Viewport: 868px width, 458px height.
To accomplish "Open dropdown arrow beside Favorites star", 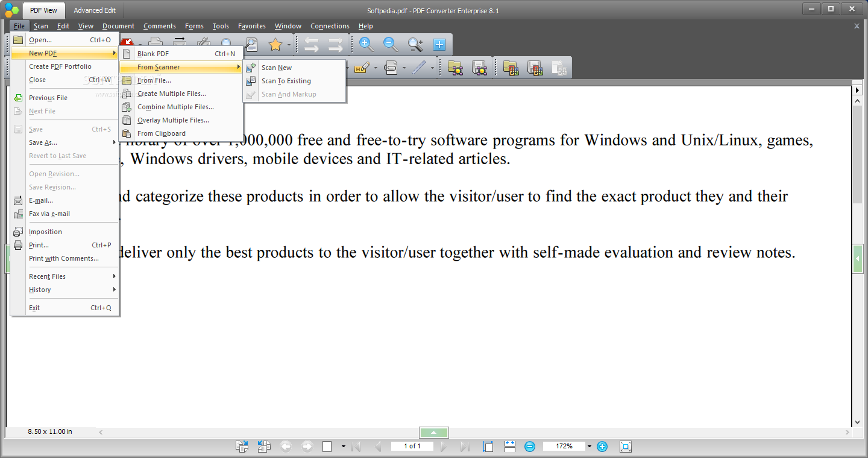I will [289, 45].
